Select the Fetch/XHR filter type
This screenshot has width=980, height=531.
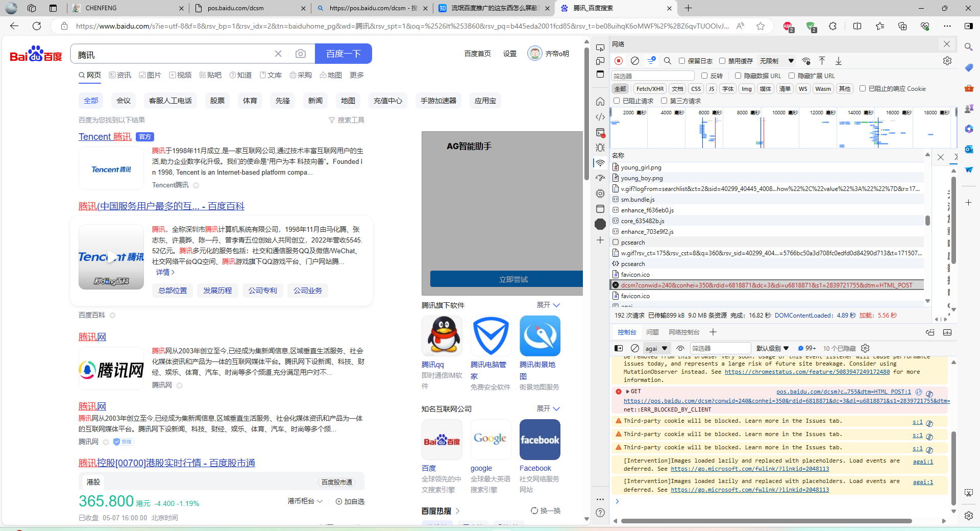tap(650, 88)
